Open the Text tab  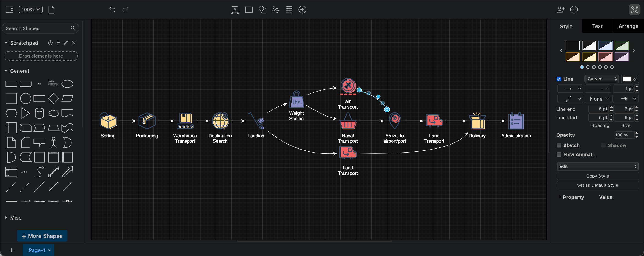(x=597, y=26)
